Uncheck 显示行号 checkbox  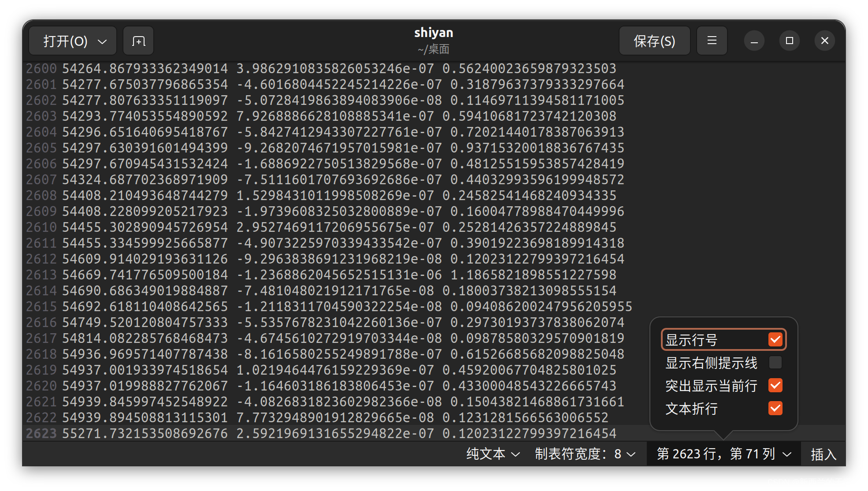click(x=775, y=340)
